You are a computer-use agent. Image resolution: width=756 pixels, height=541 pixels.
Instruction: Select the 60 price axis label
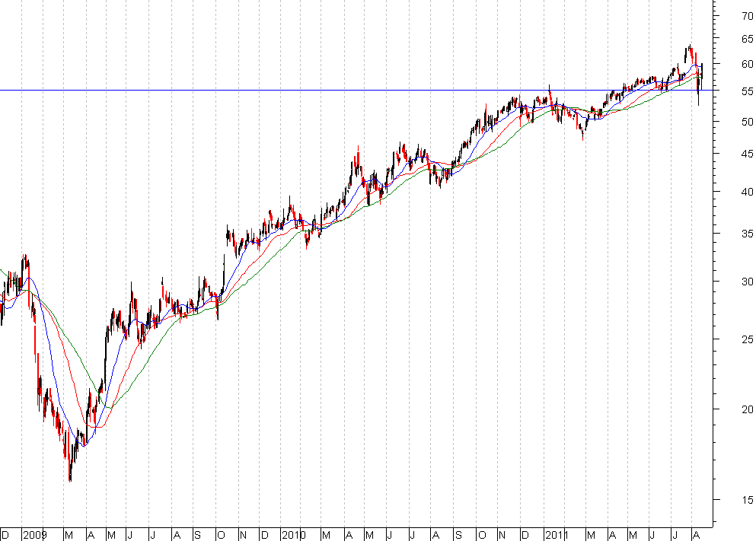pos(747,64)
